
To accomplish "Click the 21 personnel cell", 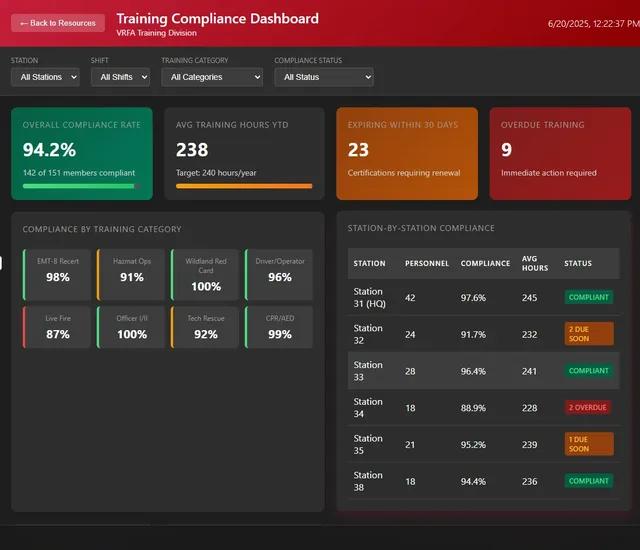I will click(410, 445).
